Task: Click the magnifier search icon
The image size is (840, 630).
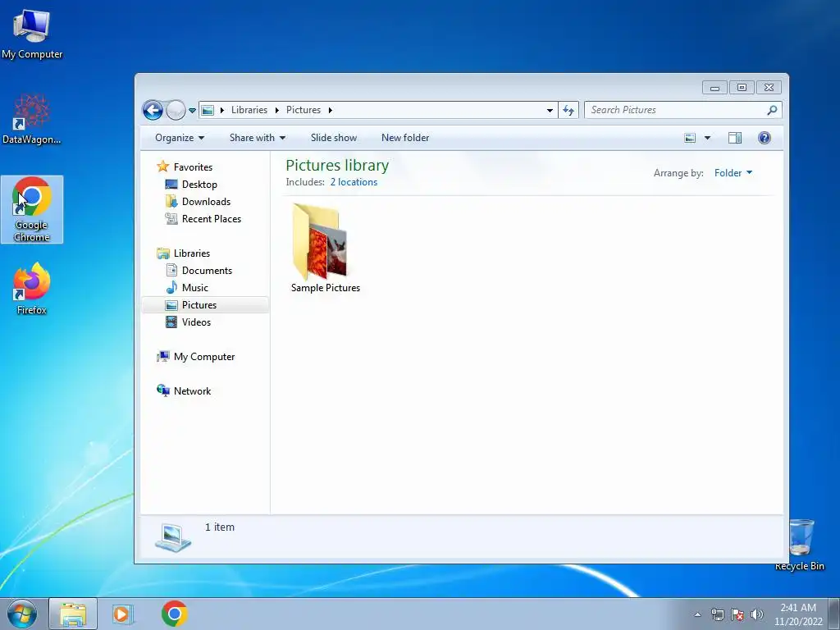Action: click(x=772, y=111)
